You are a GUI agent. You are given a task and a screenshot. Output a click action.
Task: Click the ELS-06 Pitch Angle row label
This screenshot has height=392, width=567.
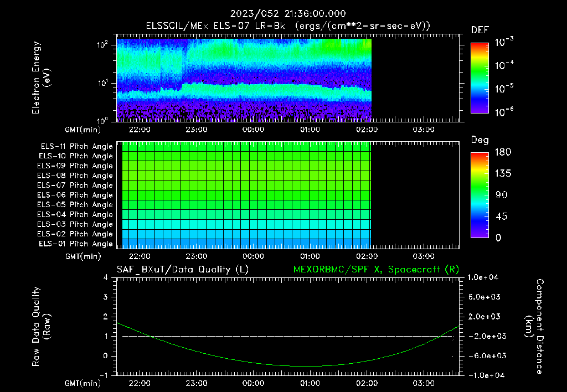click(75, 195)
